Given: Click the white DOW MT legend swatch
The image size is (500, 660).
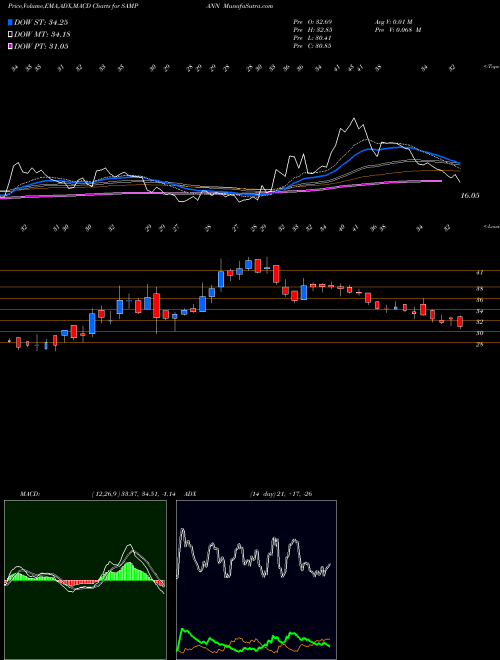Looking at the screenshot, I should (10, 34).
